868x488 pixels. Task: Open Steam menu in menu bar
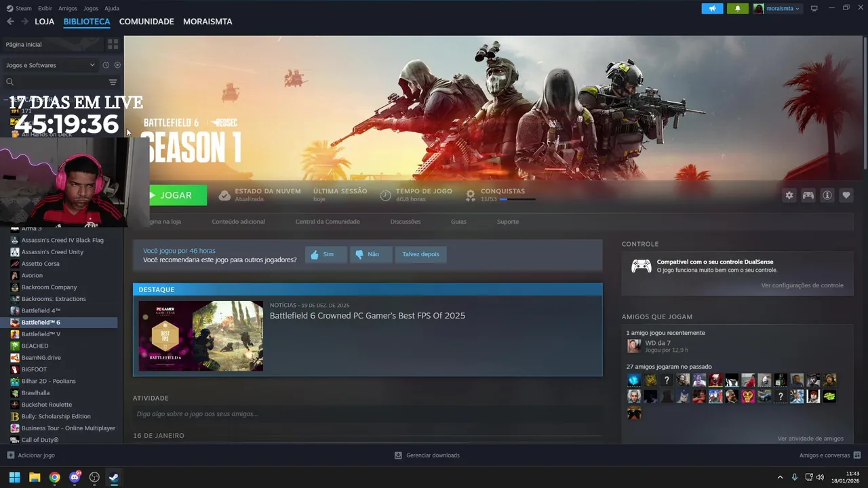19,8
